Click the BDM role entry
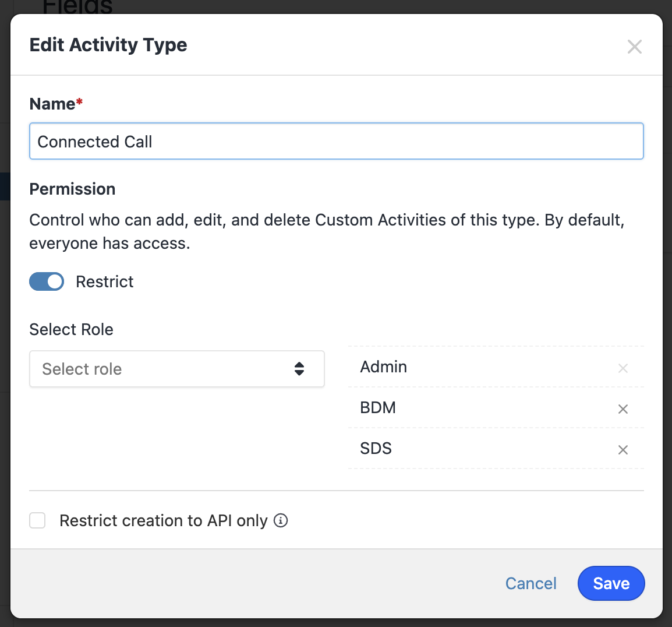This screenshot has width=672, height=627. [x=378, y=408]
